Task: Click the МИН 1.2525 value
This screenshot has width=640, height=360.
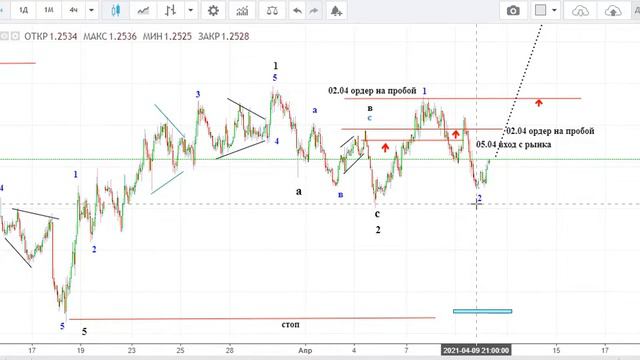Action: click(167, 36)
